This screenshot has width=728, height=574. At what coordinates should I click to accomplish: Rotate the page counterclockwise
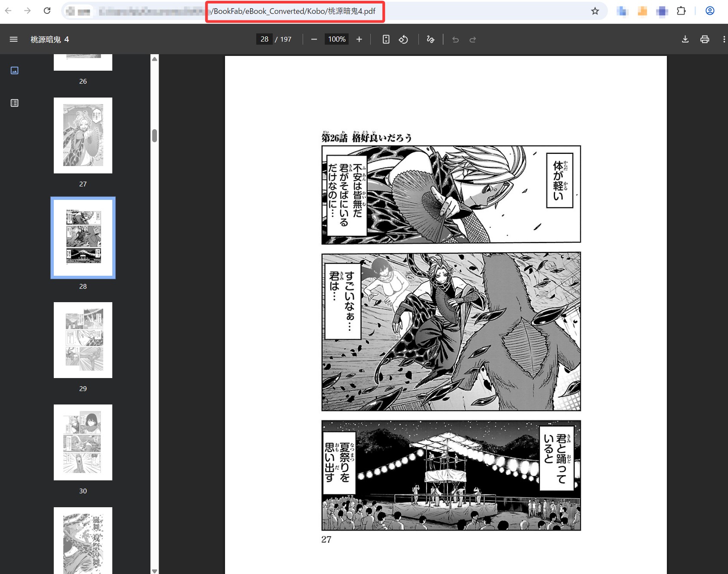coord(403,39)
